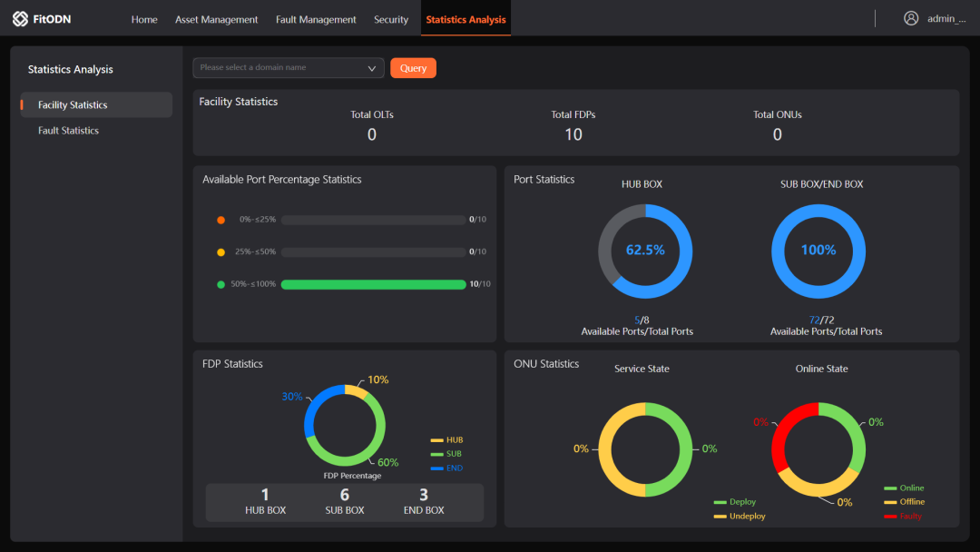Click the admin user avatar icon
Screen dimensions: 980x552
911,18
